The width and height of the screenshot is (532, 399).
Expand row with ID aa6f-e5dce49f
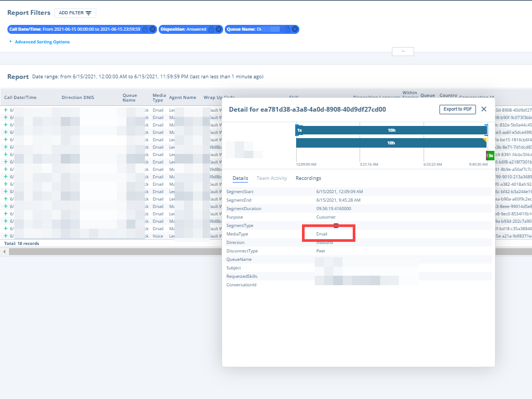point(5,132)
